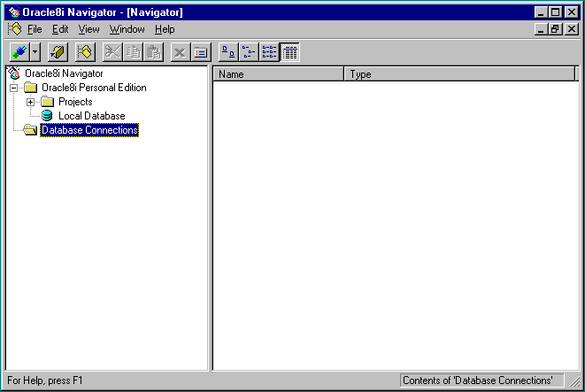Select the Oracle8i Navigator root node
Screen dimensions: 585x392
[64, 73]
